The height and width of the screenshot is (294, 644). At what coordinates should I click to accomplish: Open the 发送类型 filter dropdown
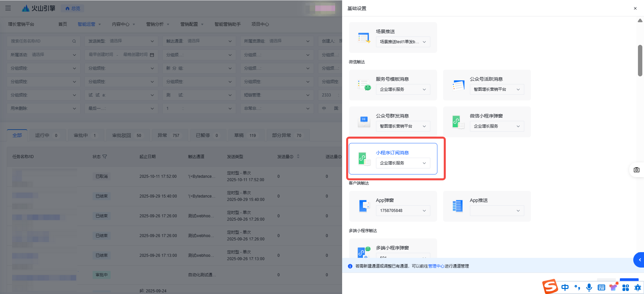tap(121, 41)
